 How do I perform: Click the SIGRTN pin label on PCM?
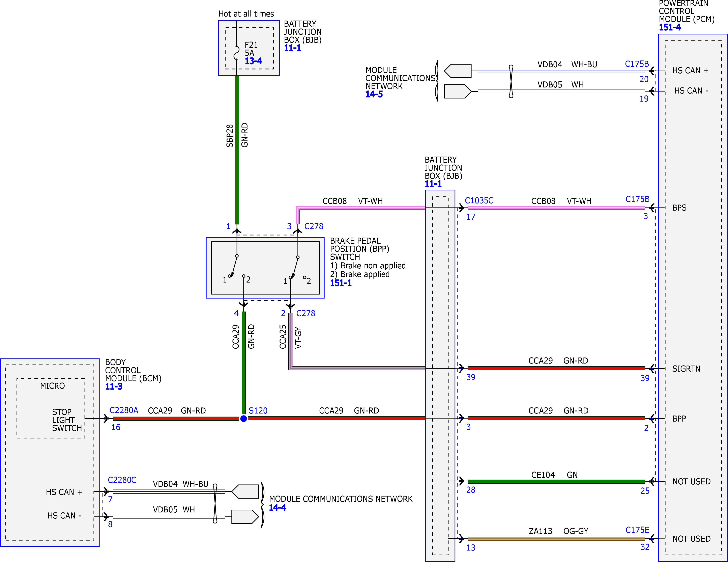coord(686,369)
